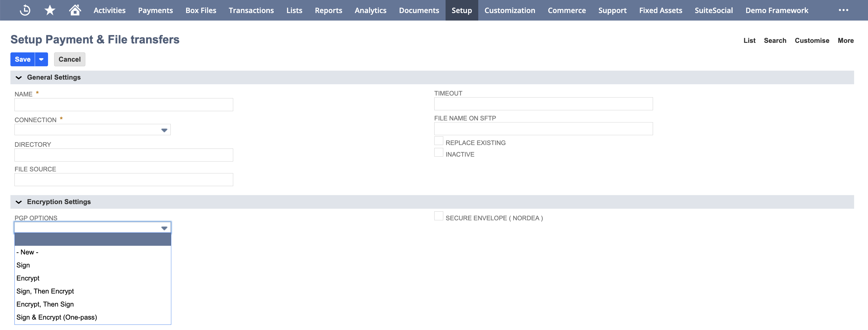Close the PGP Options dropdown arrow
The image size is (868, 330).
(x=164, y=228)
